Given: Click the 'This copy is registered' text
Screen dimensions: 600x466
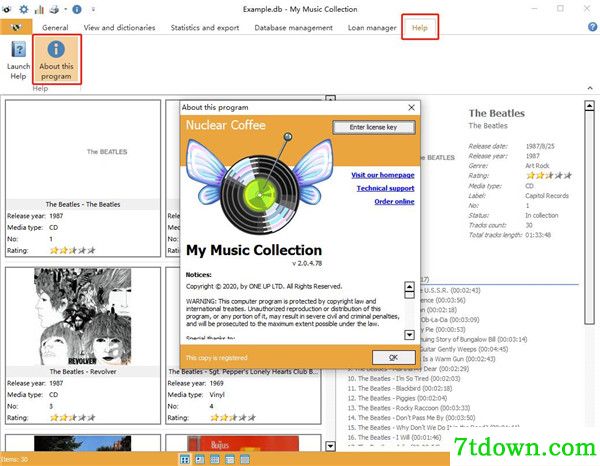Looking at the screenshot, I should click(x=217, y=358).
